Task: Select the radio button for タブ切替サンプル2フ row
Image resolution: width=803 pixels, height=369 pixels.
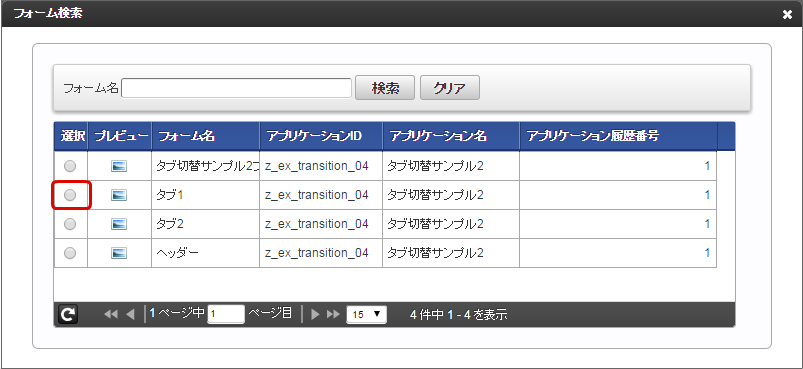Action: (x=70, y=166)
